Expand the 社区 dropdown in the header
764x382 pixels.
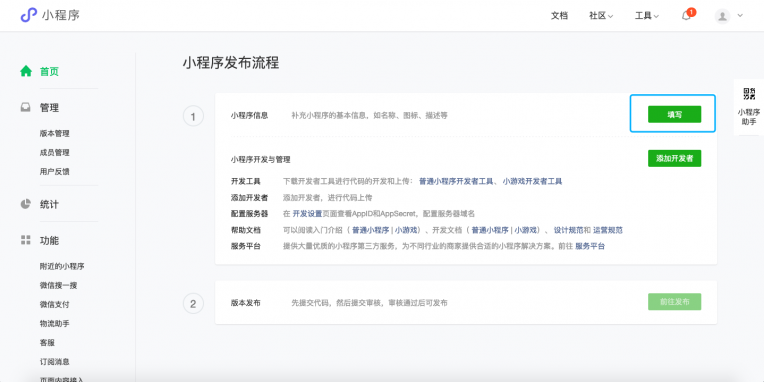601,16
